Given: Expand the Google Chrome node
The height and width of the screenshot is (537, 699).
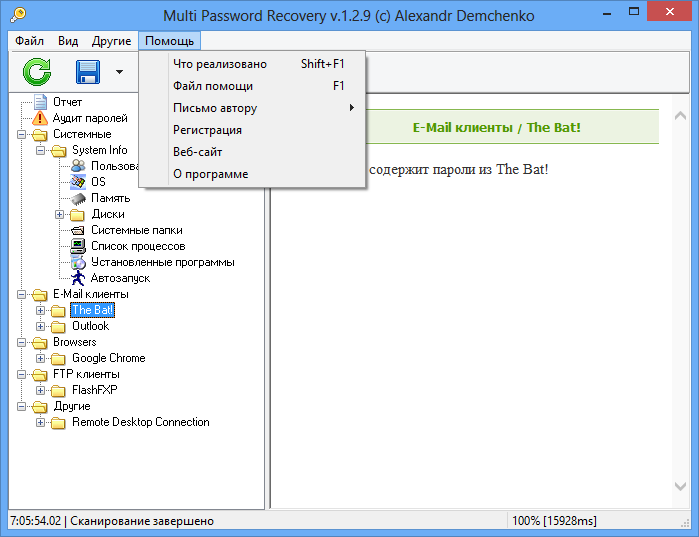Looking at the screenshot, I should pyautogui.click(x=41, y=358).
